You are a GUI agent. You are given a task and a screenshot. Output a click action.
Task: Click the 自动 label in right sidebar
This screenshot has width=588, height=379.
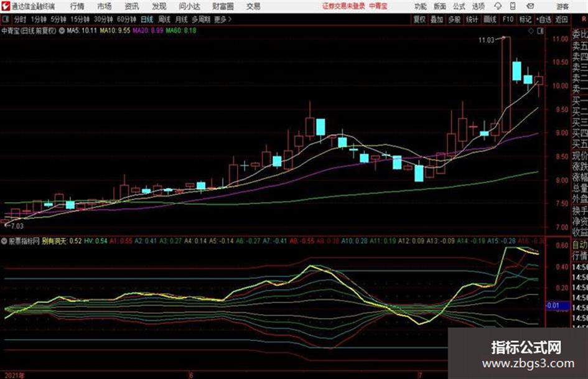580,245
